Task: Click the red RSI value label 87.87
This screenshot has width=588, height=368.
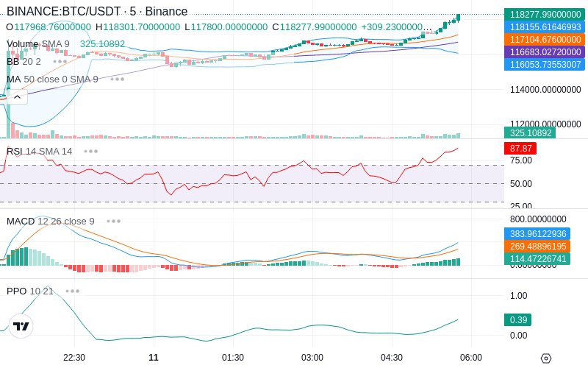Action: point(520,149)
